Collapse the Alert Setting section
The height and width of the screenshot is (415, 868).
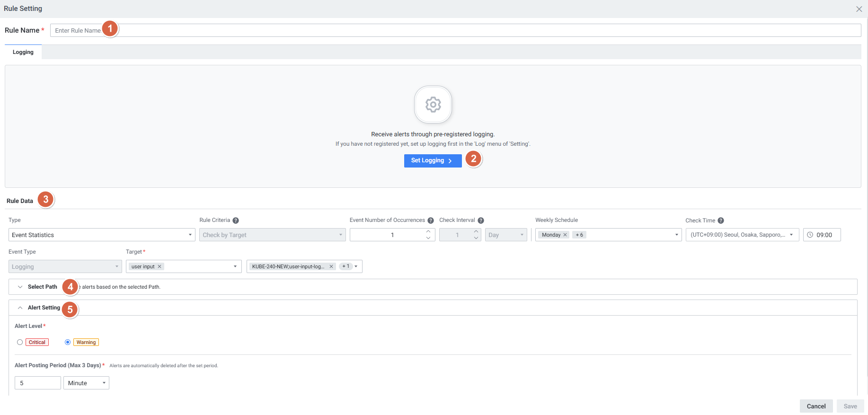coord(20,308)
